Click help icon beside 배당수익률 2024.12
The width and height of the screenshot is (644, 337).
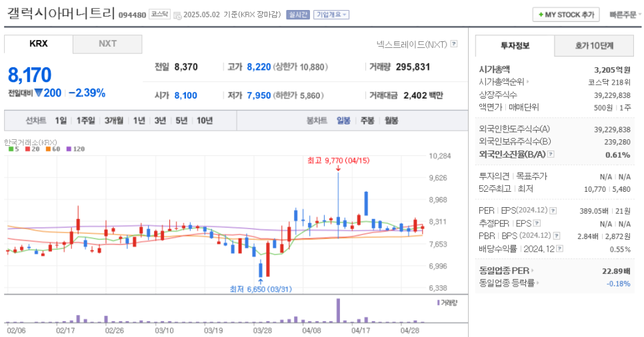(x=559, y=248)
